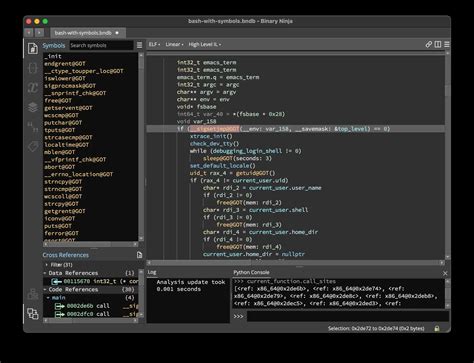The height and width of the screenshot is (363, 474).
Task: Select abort@GOT symbol
Action: click(x=60, y=167)
